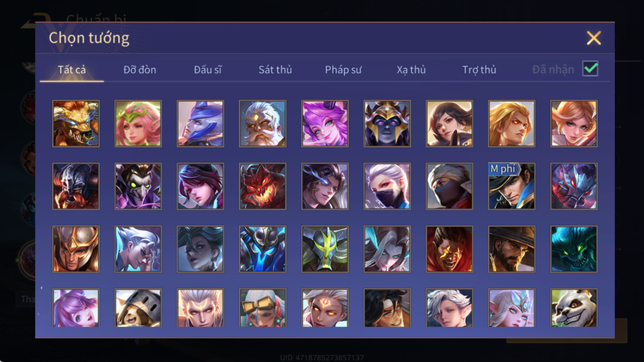
Task: Select the red horned demon hero
Action: click(262, 187)
